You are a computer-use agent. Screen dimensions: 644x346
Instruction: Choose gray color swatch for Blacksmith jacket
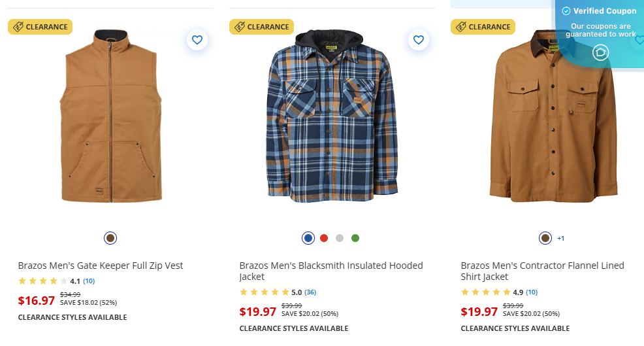click(x=340, y=238)
